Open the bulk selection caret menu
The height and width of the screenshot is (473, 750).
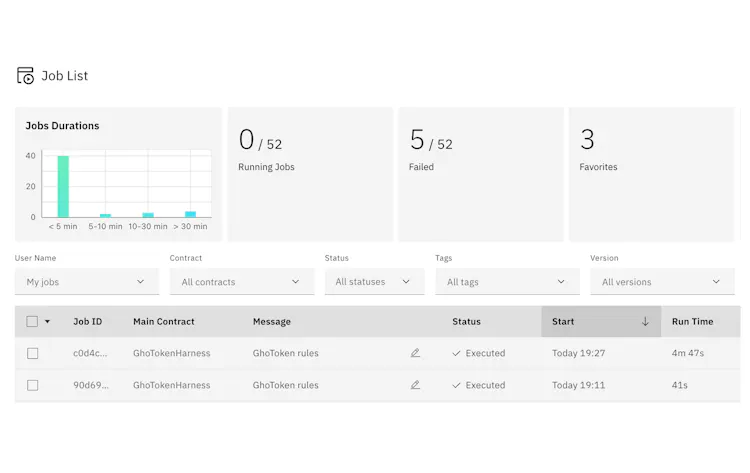pos(47,321)
